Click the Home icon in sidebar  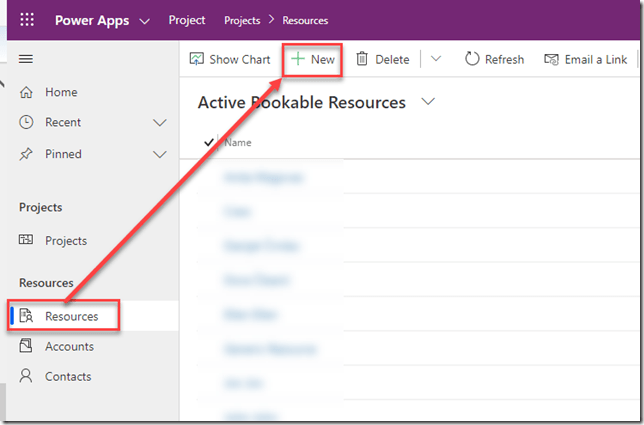[27, 92]
